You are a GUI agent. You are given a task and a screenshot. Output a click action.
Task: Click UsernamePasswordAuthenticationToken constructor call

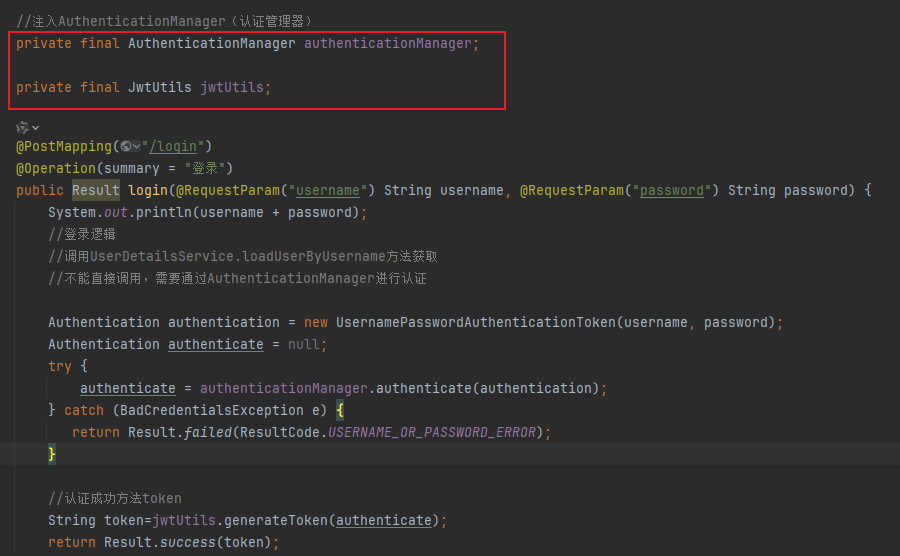coord(476,322)
